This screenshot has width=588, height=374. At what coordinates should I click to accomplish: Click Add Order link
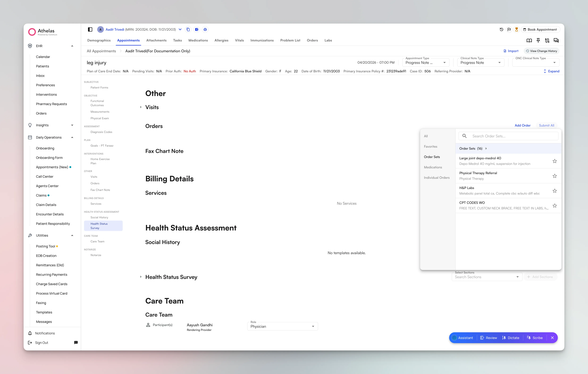523,125
